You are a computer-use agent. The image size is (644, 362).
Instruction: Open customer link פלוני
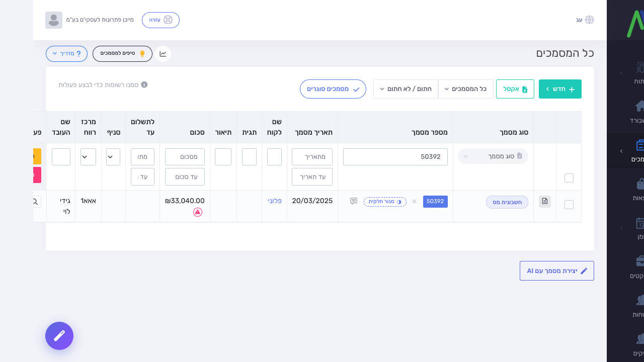pos(275,201)
